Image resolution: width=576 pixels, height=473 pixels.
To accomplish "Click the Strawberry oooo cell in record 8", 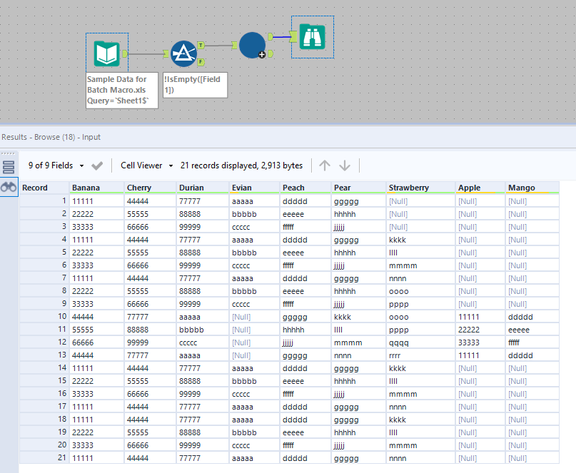I will point(421,291).
